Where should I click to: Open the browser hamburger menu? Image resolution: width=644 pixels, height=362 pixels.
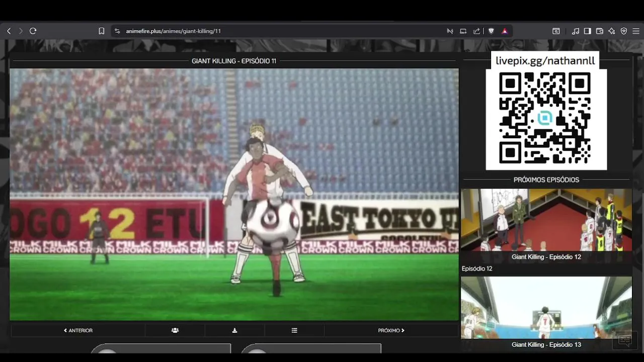pos(636,31)
